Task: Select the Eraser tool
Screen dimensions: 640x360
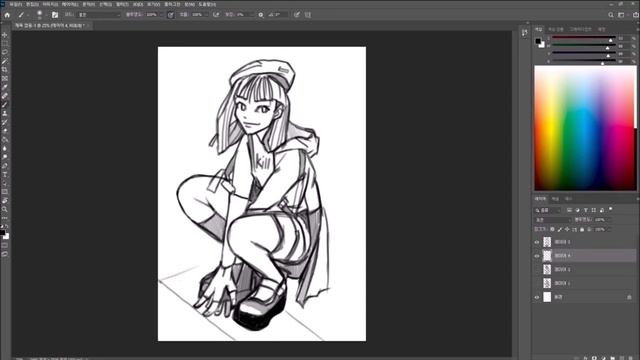Action: click(4, 131)
